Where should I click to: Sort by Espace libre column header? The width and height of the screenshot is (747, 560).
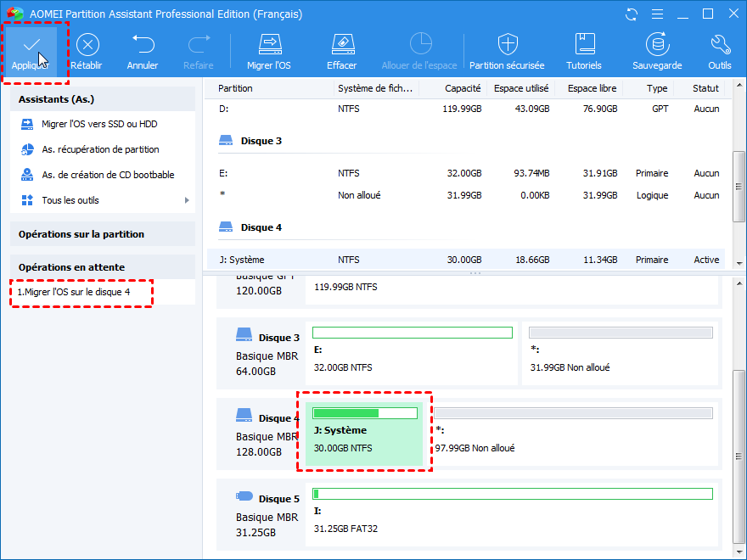click(593, 88)
